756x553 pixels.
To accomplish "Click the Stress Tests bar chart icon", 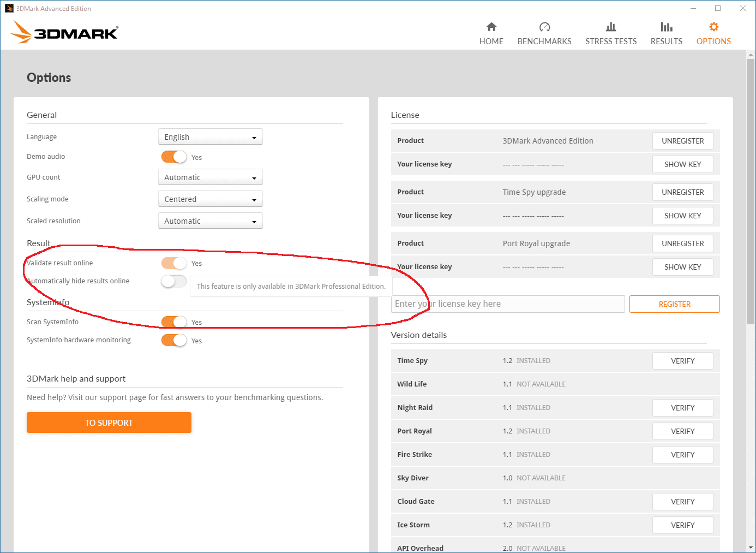I will (611, 27).
